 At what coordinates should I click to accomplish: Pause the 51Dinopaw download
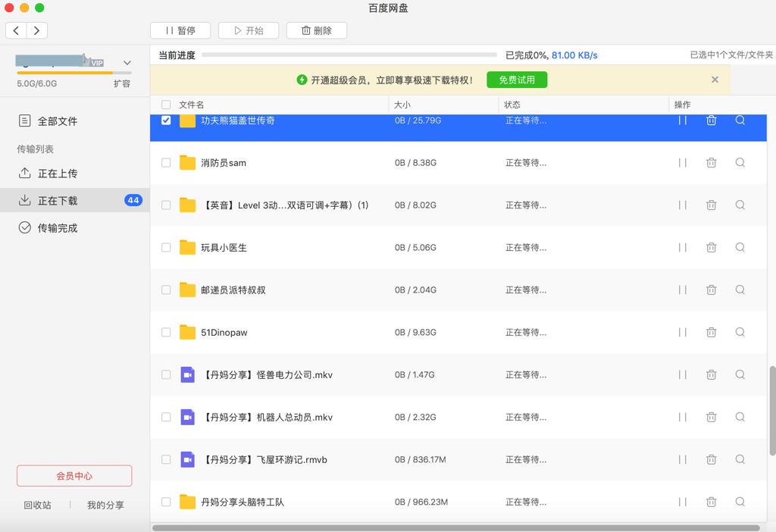[683, 332]
